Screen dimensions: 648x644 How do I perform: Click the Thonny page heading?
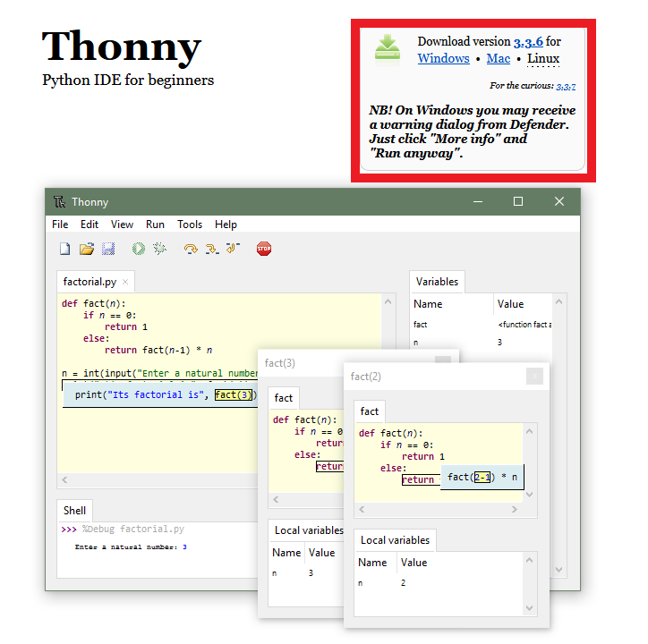pyautogui.click(x=122, y=47)
